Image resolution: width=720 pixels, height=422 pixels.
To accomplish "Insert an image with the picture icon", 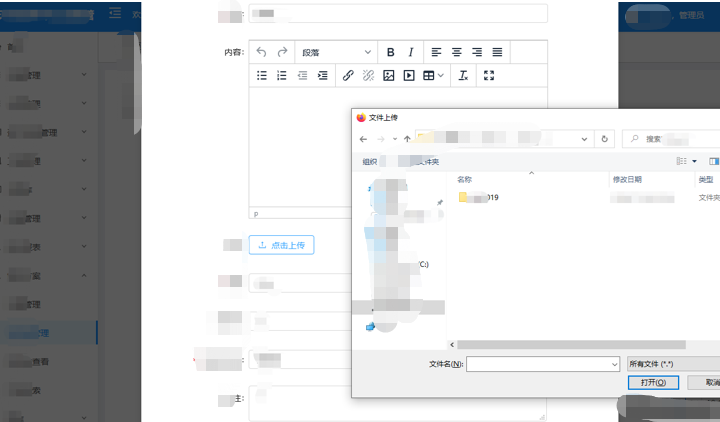I will click(x=388, y=75).
